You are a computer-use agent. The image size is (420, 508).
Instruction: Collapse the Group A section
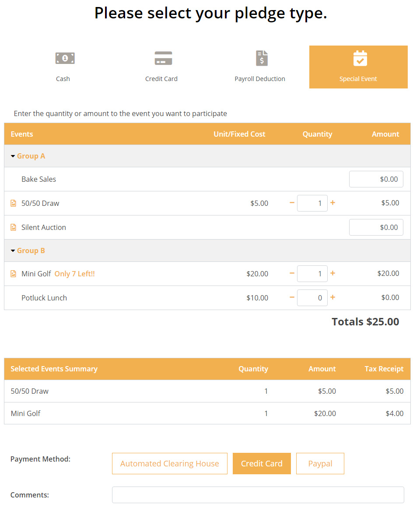click(13, 156)
